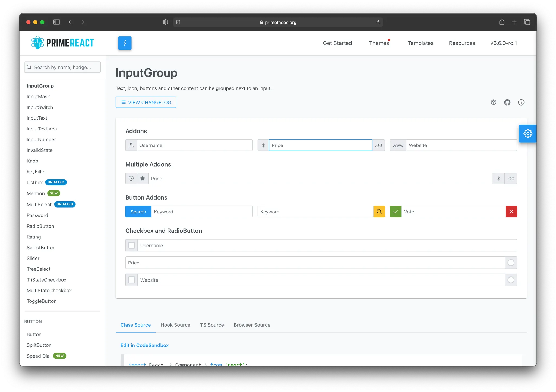The image size is (556, 392).
Task: Click the View Changelog button
Action: tap(146, 102)
